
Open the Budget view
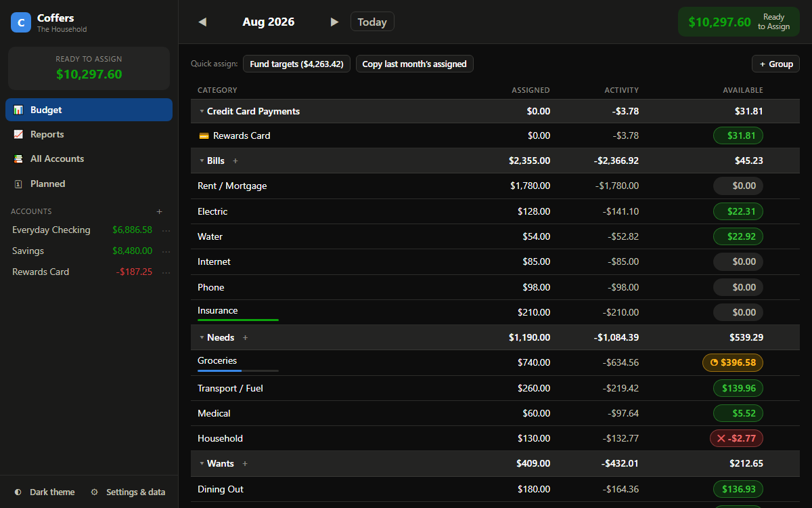[x=89, y=110]
